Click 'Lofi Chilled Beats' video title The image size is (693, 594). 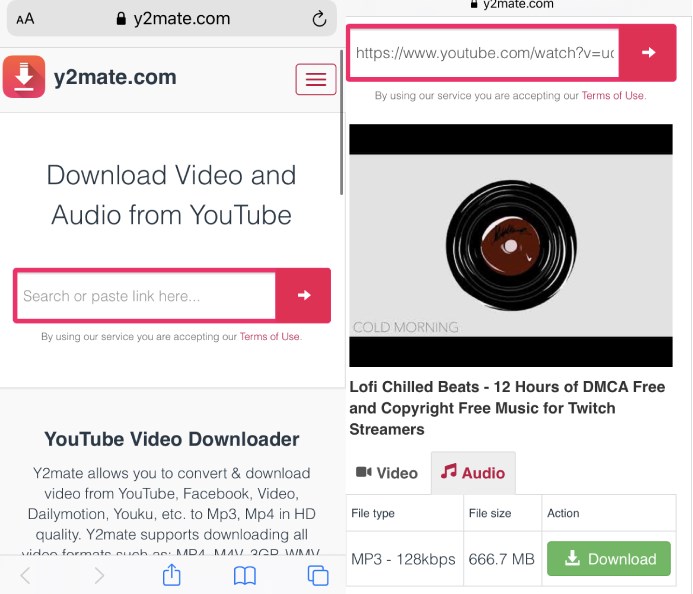coord(507,408)
